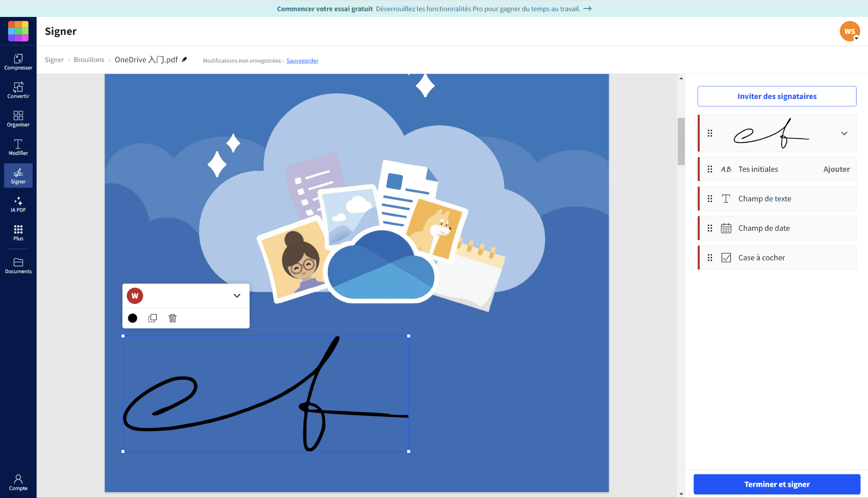Edit the PDF filename with the pencil icon
Viewport: 868px width, 498px height.
[x=185, y=59]
